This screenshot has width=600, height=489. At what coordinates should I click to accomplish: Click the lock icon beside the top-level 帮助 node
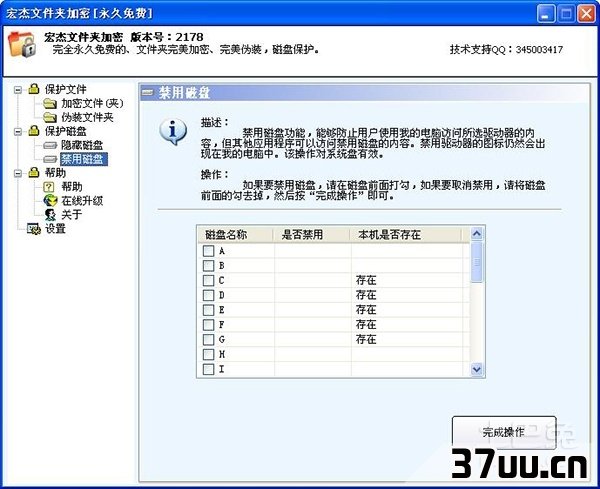pyautogui.click(x=34, y=173)
